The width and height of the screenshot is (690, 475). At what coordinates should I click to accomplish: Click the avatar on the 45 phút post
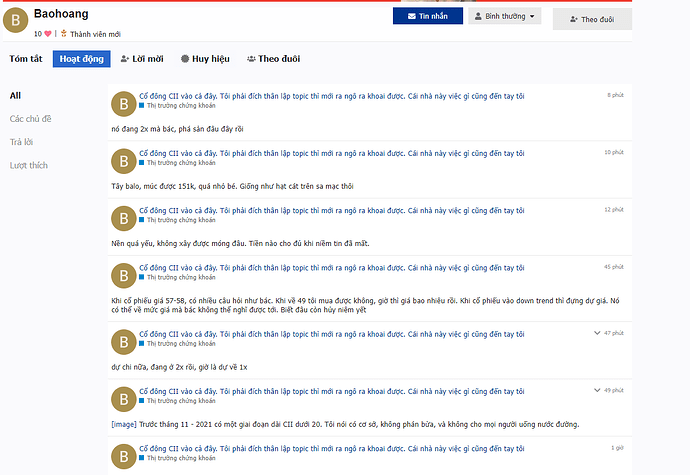(124, 276)
